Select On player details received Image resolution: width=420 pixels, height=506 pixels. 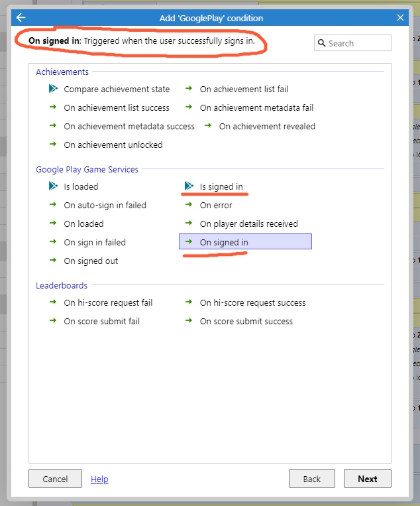(248, 223)
